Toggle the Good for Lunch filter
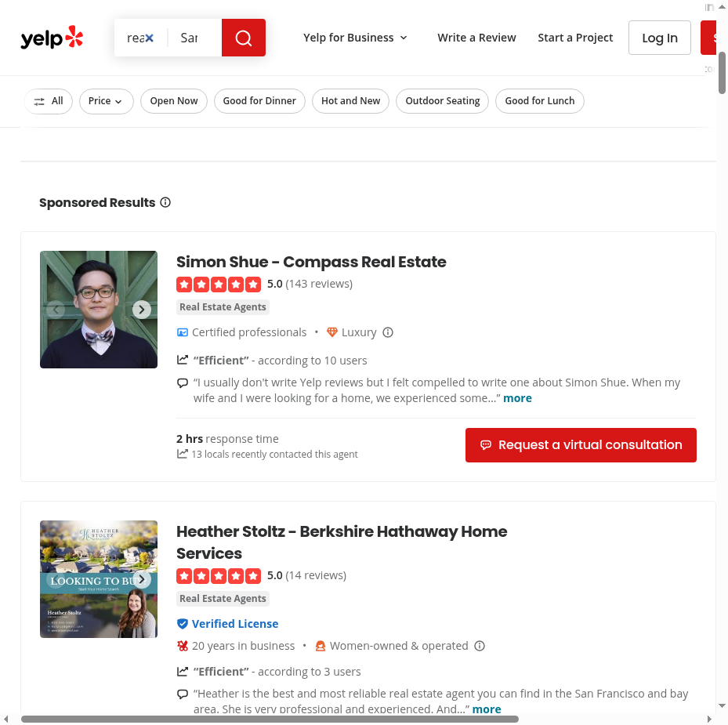The image size is (728, 725). click(539, 101)
